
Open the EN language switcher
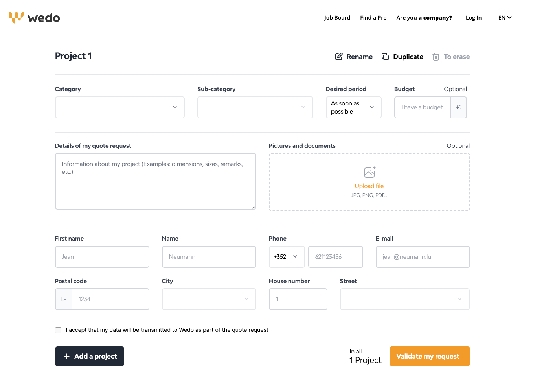click(505, 18)
